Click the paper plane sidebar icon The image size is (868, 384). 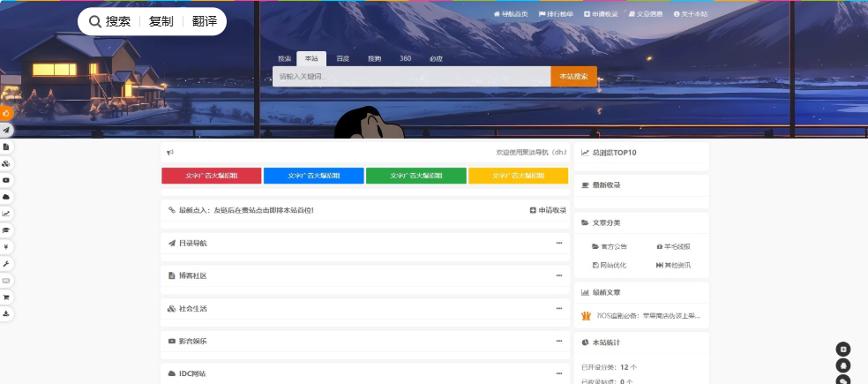(x=6, y=130)
